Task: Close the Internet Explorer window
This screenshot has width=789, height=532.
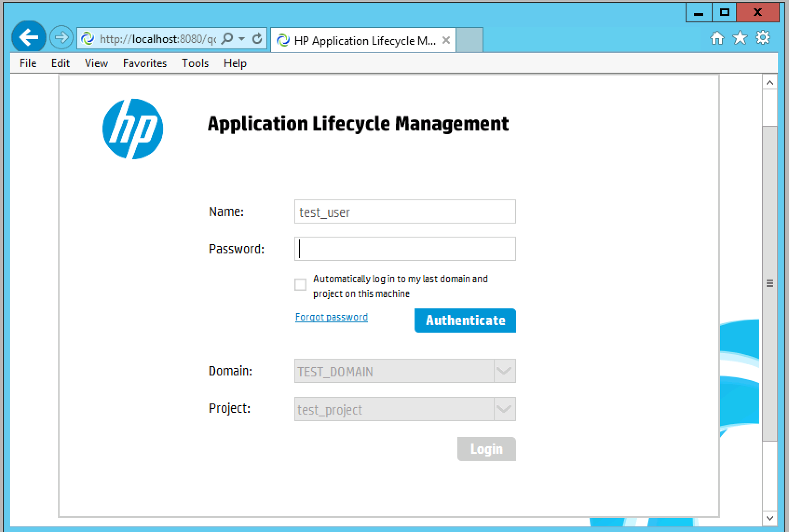Action: [757, 13]
